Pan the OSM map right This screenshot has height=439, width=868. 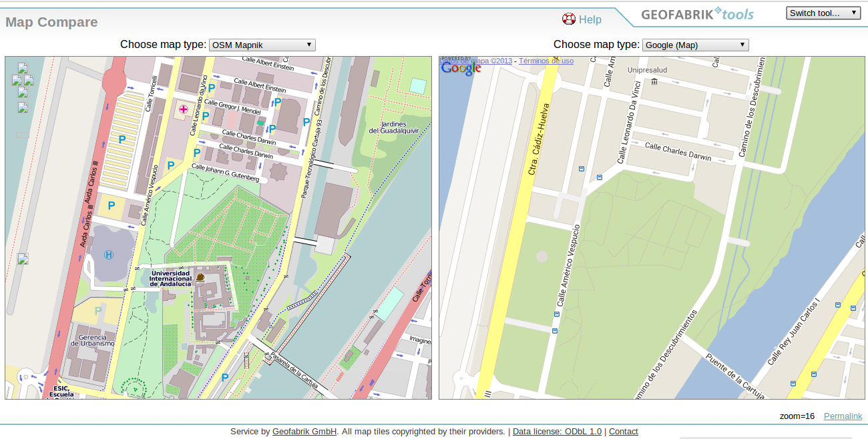click(29, 80)
